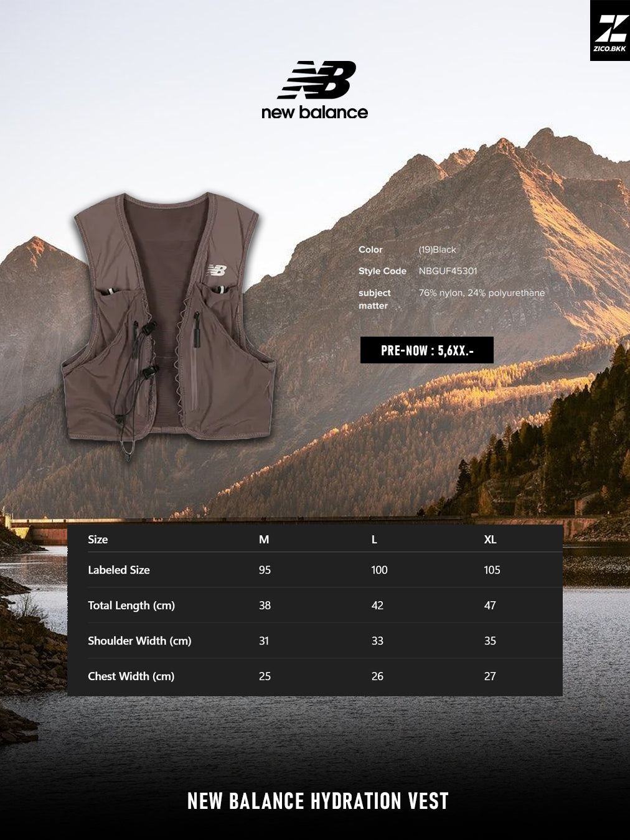Click the 'M' size column header
The width and height of the screenshot is (630, 840).
pyautogui.click(x=264, y=539)
